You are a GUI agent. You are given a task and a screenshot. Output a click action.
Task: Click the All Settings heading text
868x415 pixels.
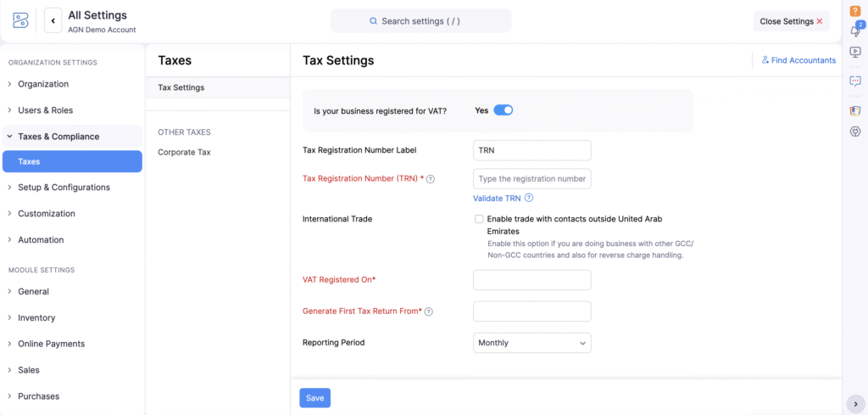click(x=97, y=15)
